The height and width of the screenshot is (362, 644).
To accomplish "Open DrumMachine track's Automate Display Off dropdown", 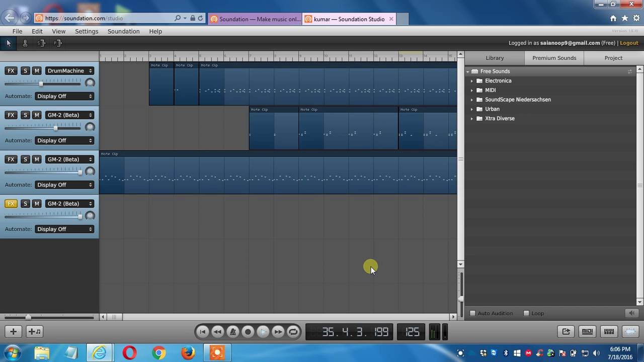I will tap(64, 96).
